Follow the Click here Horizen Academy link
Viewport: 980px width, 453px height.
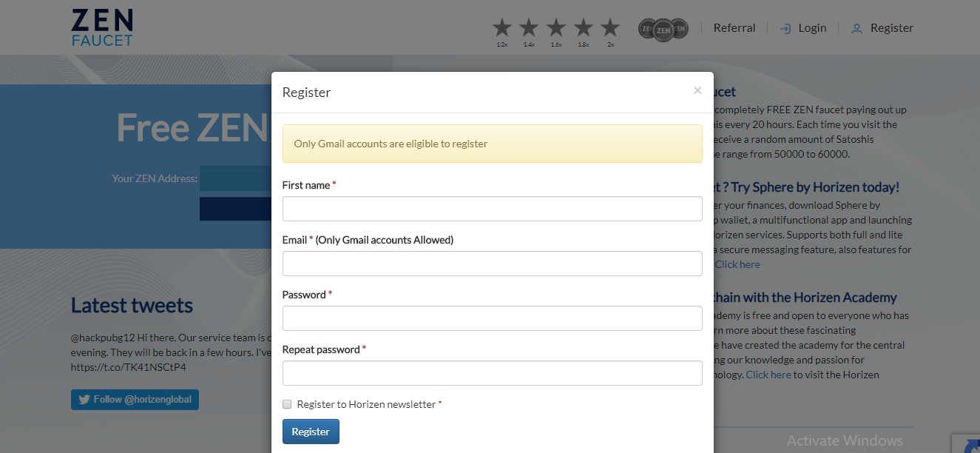click(x=768, y=375)
